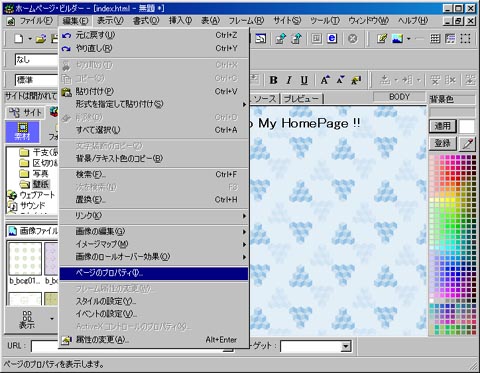Open the ヘルプ menu
The width and height of the screenshot is (480, 373).
pyautogui.click(x=413, y=21)
